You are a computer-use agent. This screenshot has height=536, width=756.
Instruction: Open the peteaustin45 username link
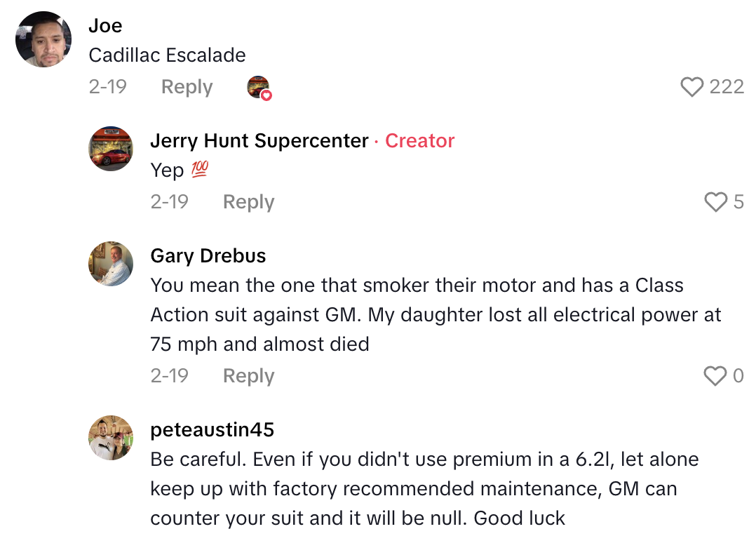coord(212,429)
